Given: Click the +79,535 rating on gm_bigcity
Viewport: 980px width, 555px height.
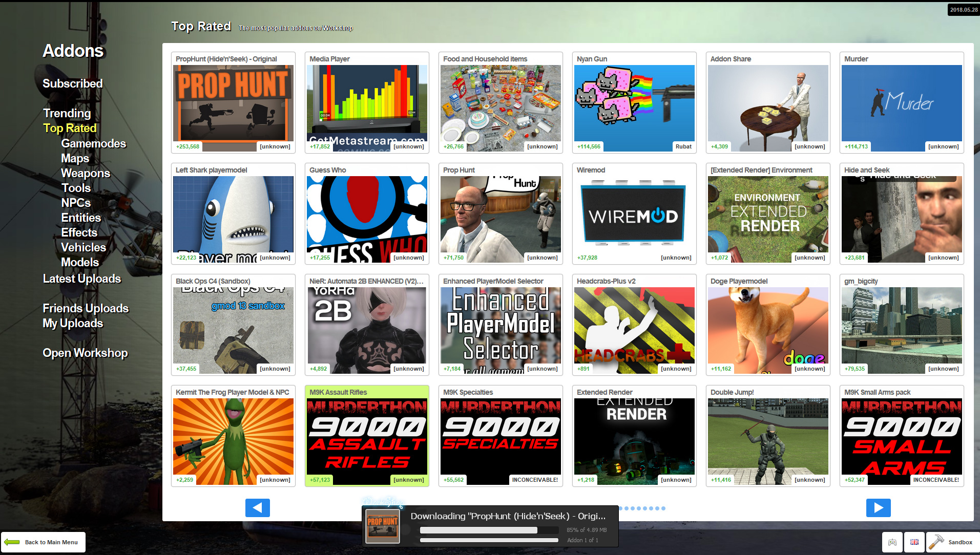Looking at the screenshot, I should [854, 369].
